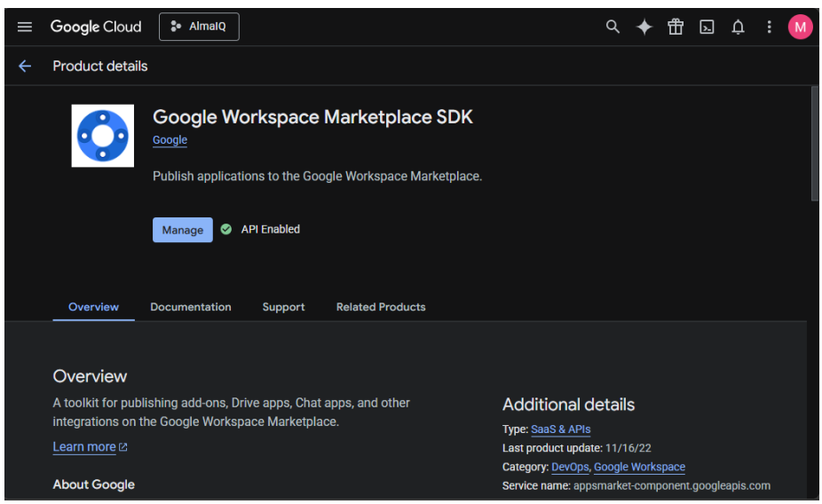Viewport: 822px width, 504px height.
Task: Switch to the Support tab
Action: click(283, 307)
